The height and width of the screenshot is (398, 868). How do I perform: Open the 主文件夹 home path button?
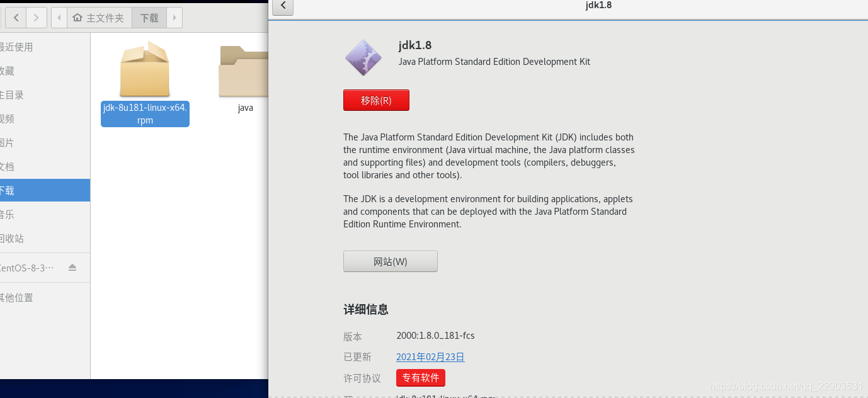pyautogui.click(x=100, y=18)
